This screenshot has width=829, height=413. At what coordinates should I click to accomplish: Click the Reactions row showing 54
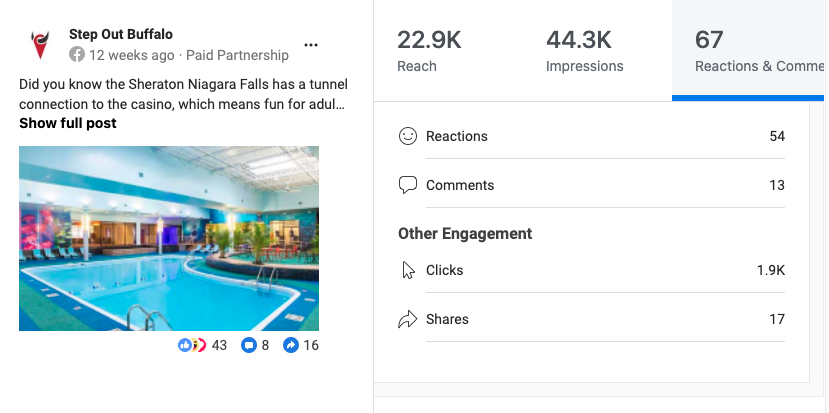pyautogui.click(x=591, y=136)
